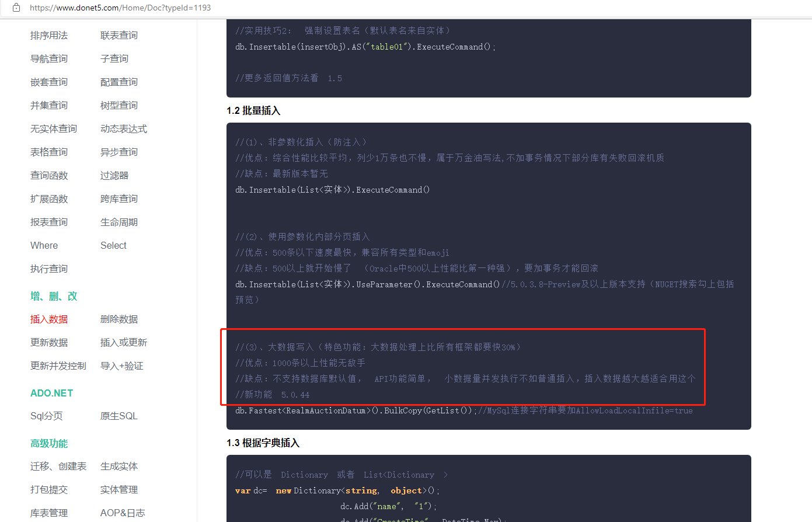Screen dimensions: 812x522
Task: Open the 原生SQL page
Action: tap(119, 416)
